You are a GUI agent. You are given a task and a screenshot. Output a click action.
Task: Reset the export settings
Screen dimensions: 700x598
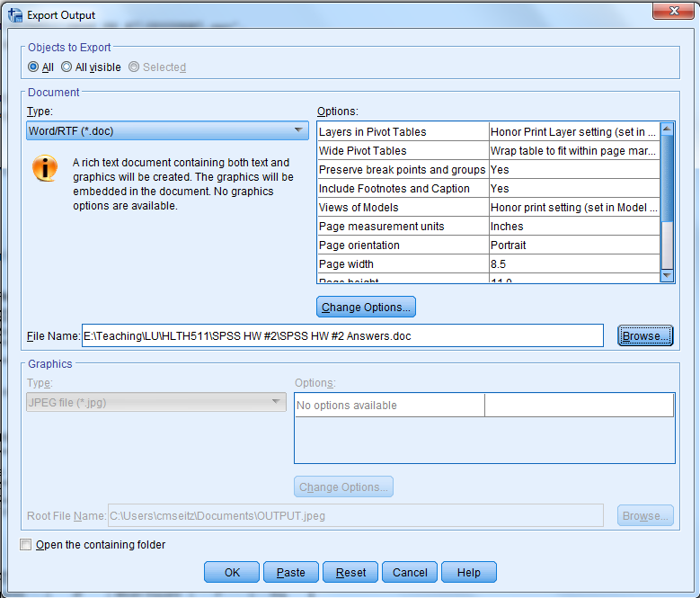350,573
